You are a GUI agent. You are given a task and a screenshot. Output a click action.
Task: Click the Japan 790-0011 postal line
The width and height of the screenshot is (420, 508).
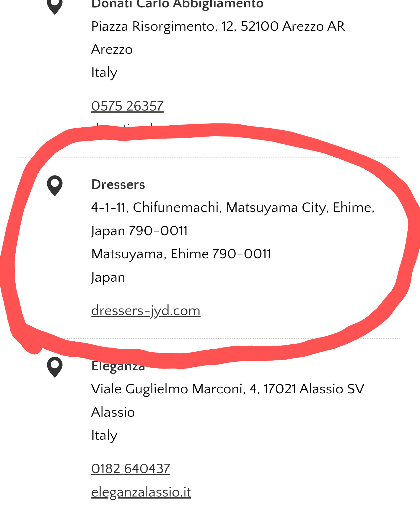pos(139,231)
